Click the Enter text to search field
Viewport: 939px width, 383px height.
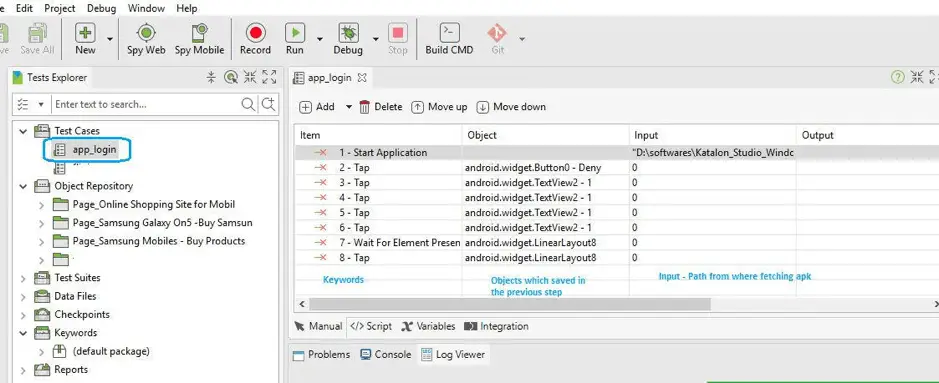click(146, 105)
